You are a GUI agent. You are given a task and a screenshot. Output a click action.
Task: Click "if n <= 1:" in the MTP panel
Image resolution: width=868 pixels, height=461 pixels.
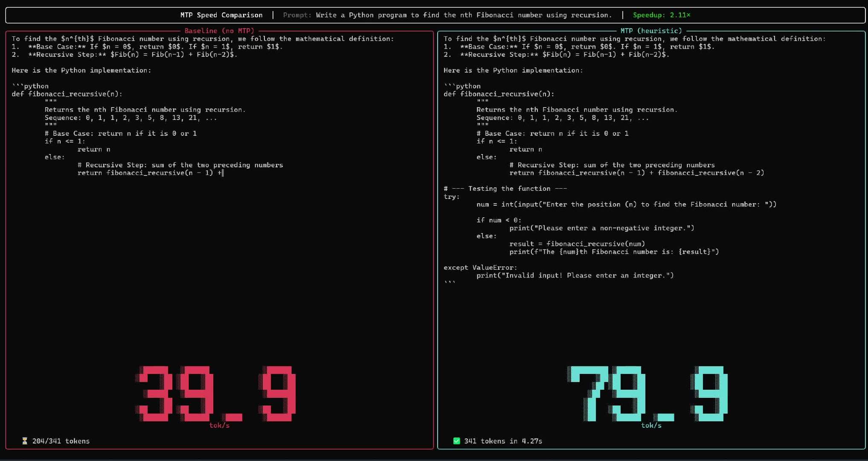click(x=497, y=141)
